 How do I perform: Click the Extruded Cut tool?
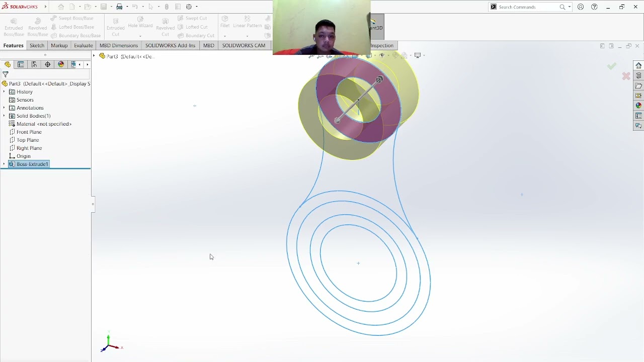115,27
